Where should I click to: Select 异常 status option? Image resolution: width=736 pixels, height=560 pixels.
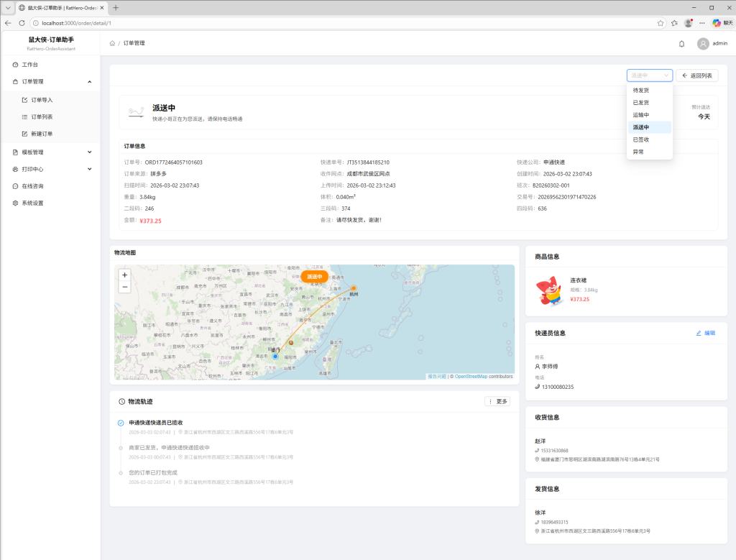(638, 152)
